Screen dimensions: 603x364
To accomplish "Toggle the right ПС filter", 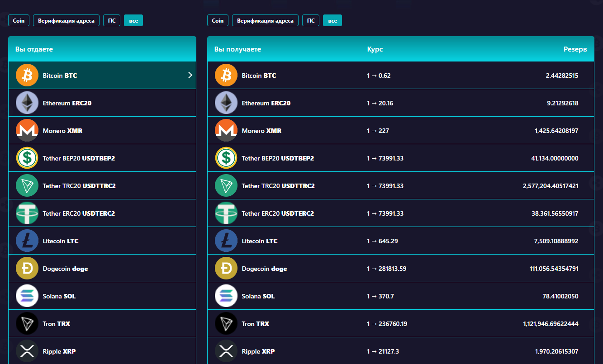I will click(x=311, y=20).
